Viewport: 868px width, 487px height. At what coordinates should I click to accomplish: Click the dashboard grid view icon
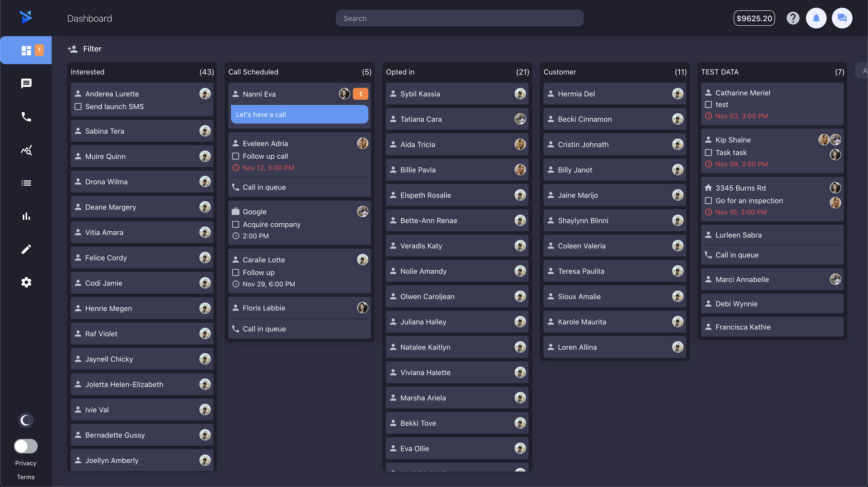[x=26, y=50]
